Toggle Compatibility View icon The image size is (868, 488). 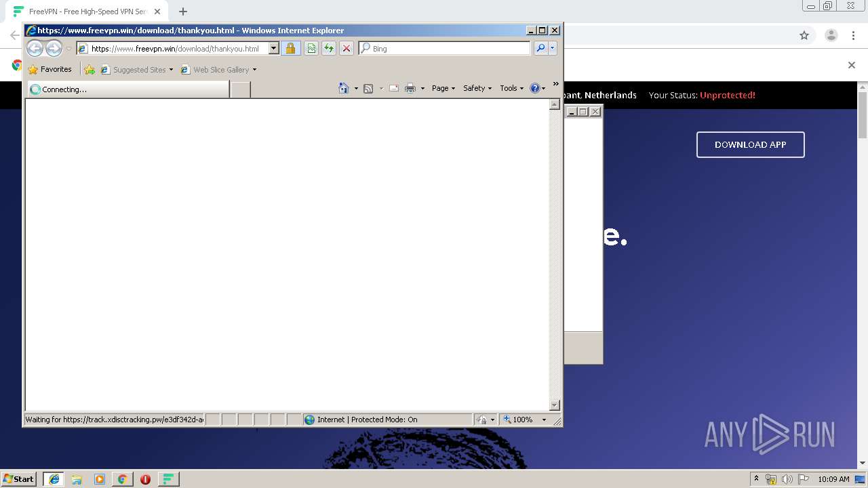coord(311,48)
